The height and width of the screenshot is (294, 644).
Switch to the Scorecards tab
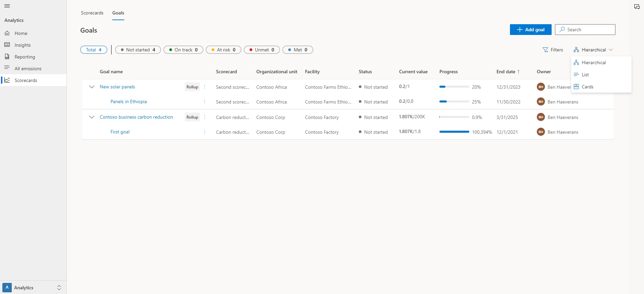click(x=92, y=13)
